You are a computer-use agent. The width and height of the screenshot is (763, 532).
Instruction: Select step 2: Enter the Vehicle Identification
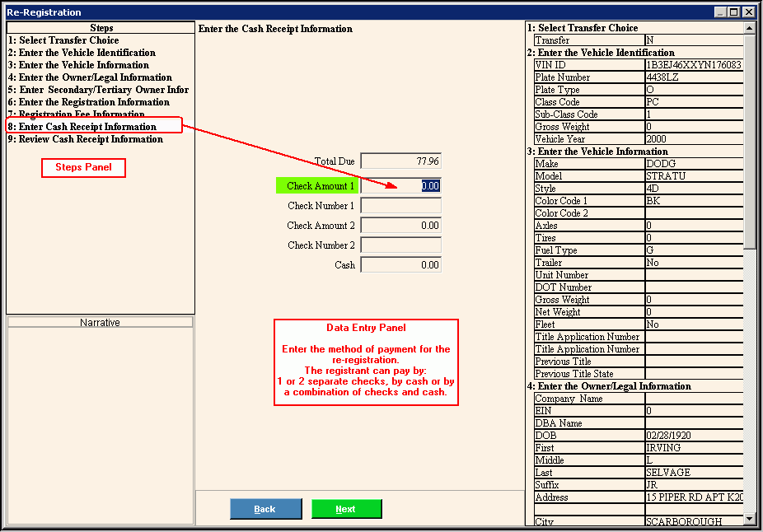click(x=81, y=53)
